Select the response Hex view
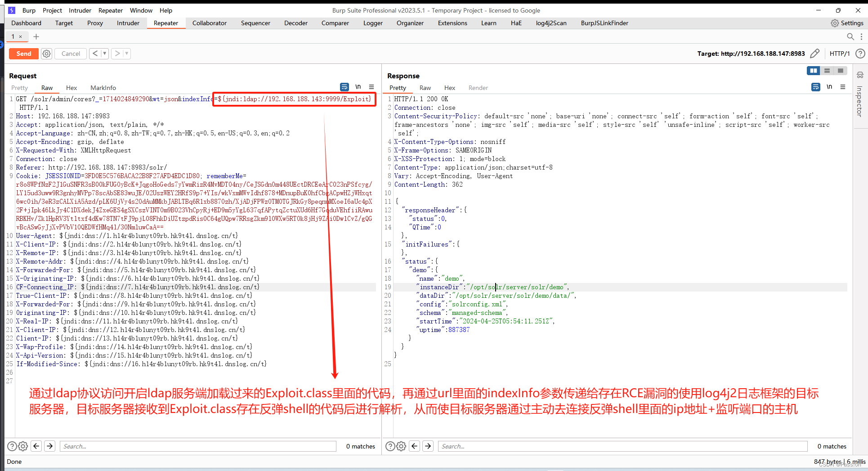Viewport: 868px width, 471px height. point(450,88)
